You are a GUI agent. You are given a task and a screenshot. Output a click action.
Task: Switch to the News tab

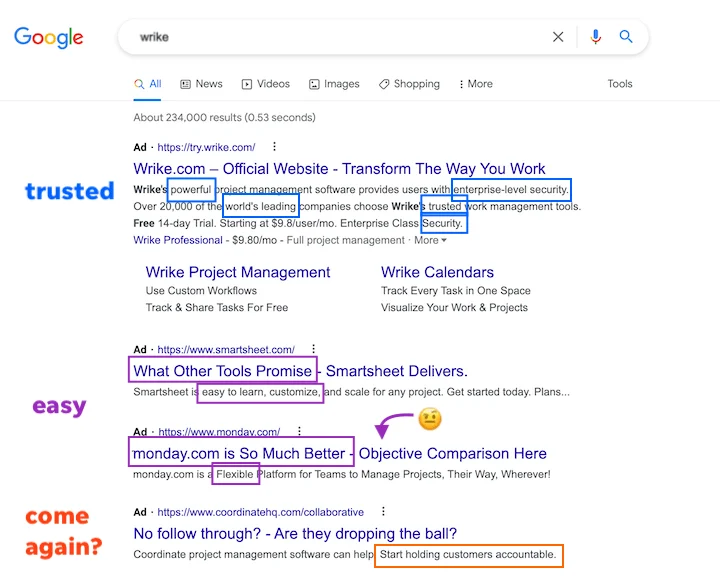point(201,84)
